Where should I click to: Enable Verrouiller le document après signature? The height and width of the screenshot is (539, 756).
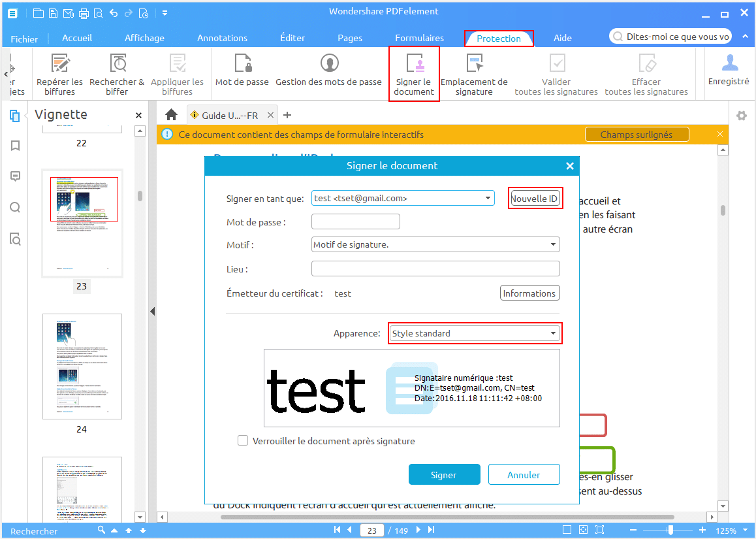tap(243, 440)
